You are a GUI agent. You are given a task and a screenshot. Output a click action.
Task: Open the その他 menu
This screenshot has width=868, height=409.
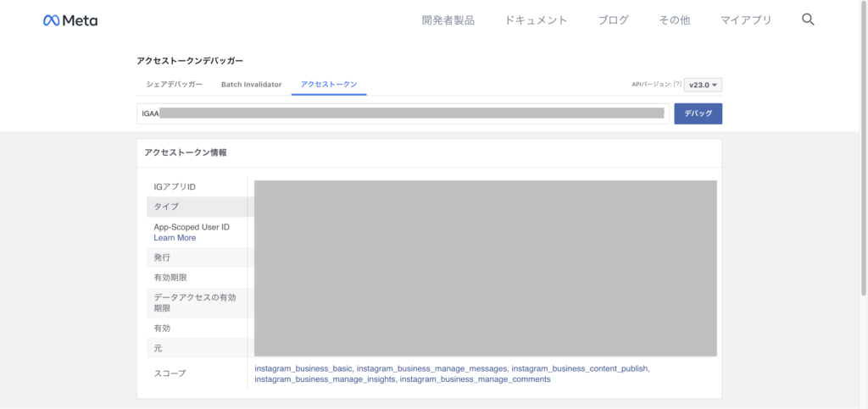[x=674, y=20]
